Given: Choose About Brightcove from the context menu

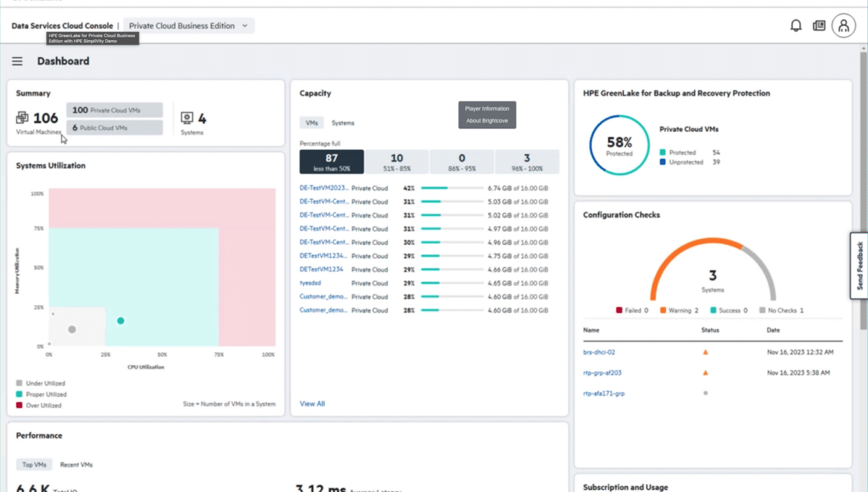Looking at the screenshot, I should point(487,121).
